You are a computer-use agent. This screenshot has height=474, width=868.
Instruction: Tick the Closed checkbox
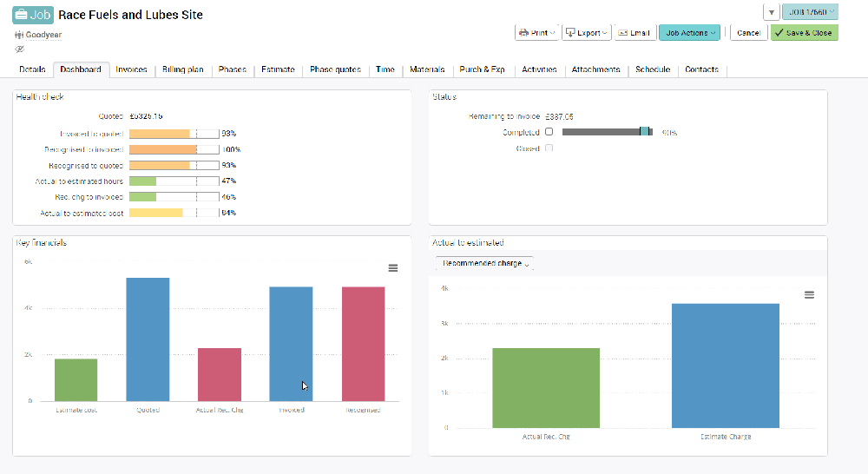(549, 148)
